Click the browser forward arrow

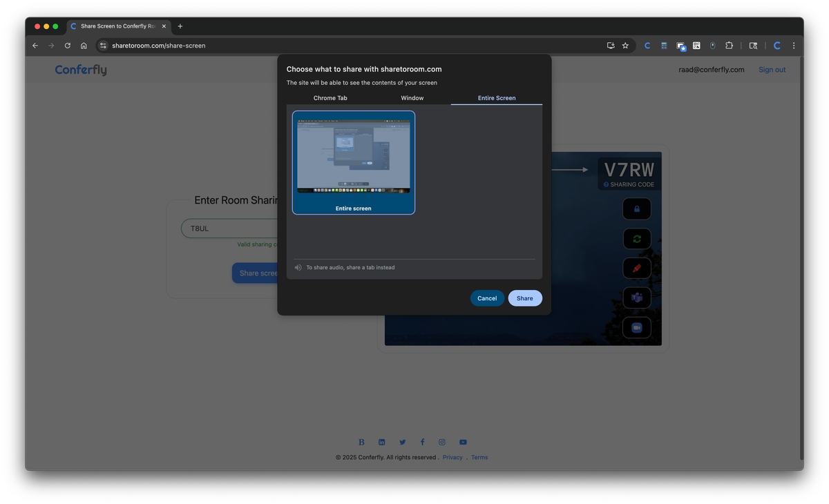coord(51,46)
